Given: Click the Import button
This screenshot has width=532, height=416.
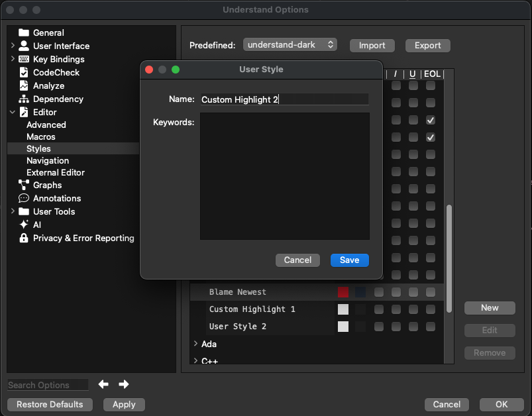Looking at the screenshot, I should [x=372, y=46].
